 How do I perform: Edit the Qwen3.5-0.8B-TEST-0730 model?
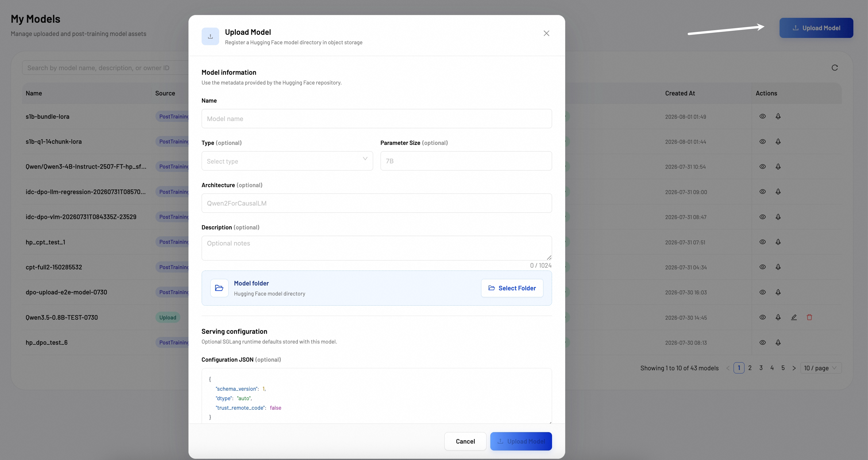click(794, 317)
